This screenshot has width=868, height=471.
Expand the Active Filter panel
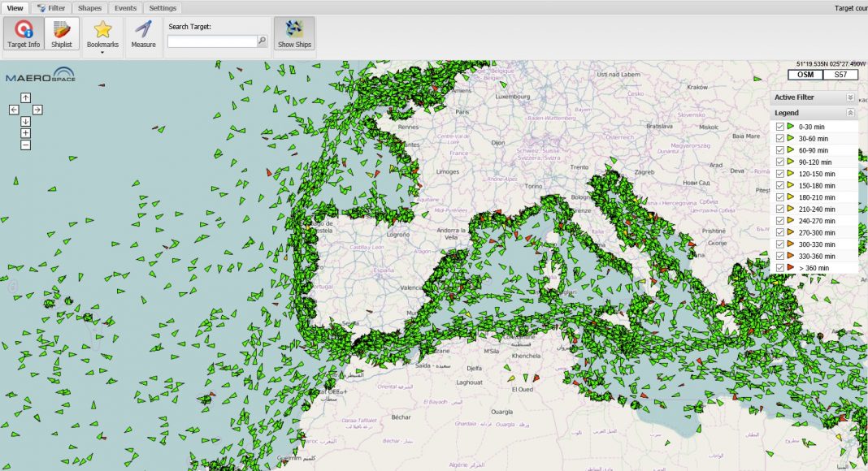850,97
